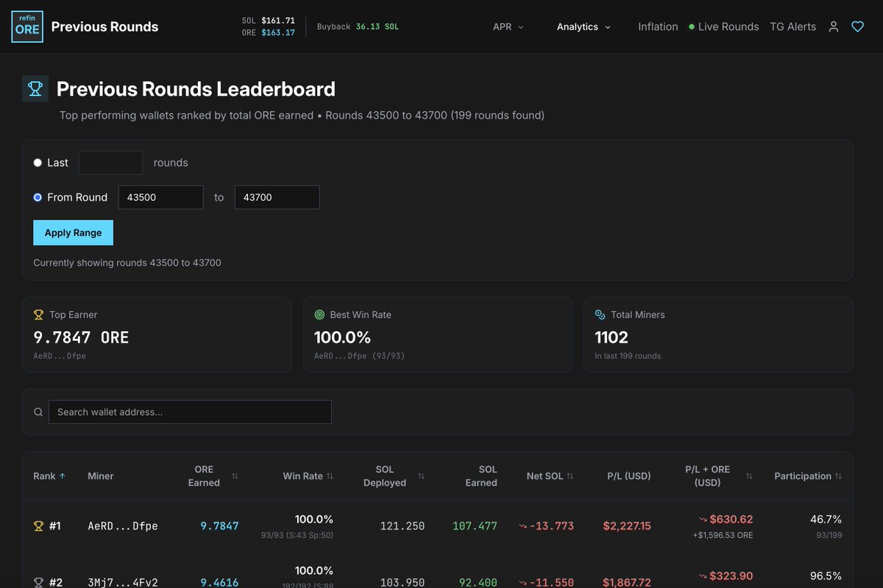
Task: Focus the Search wallet address field
Action: click(x=190, y=412)
